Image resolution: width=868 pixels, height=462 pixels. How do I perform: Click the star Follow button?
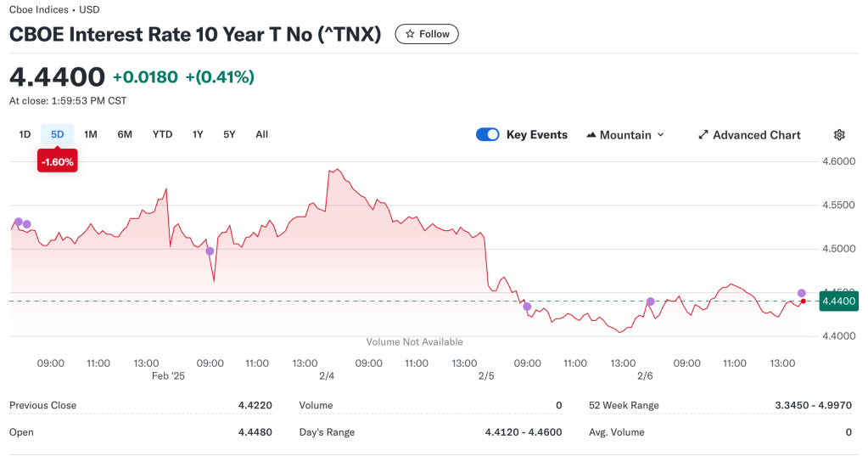(427, 34)
